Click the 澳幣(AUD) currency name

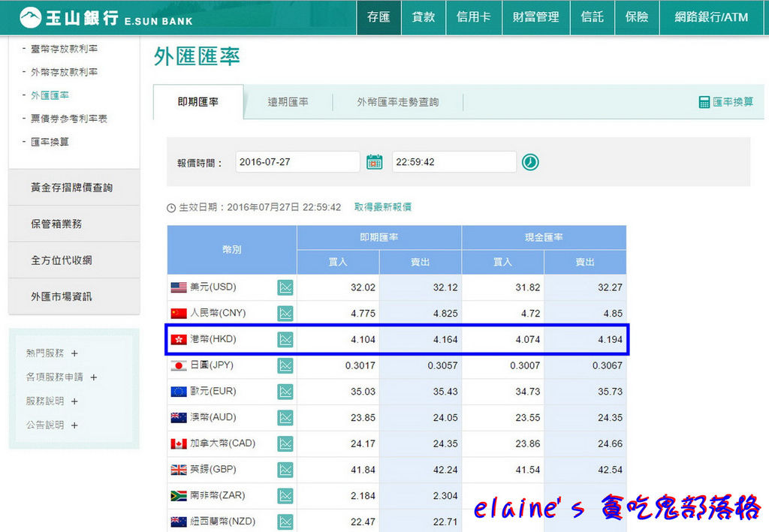pos(213,417)
